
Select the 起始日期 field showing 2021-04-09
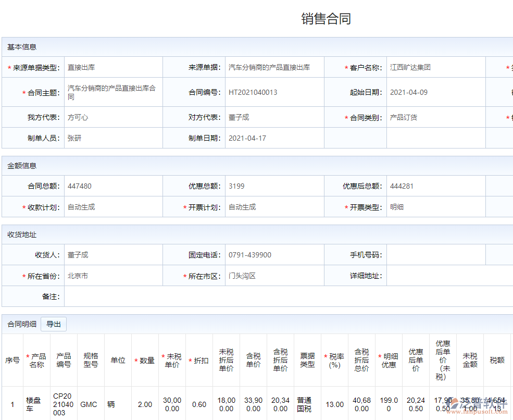(435, 92)
